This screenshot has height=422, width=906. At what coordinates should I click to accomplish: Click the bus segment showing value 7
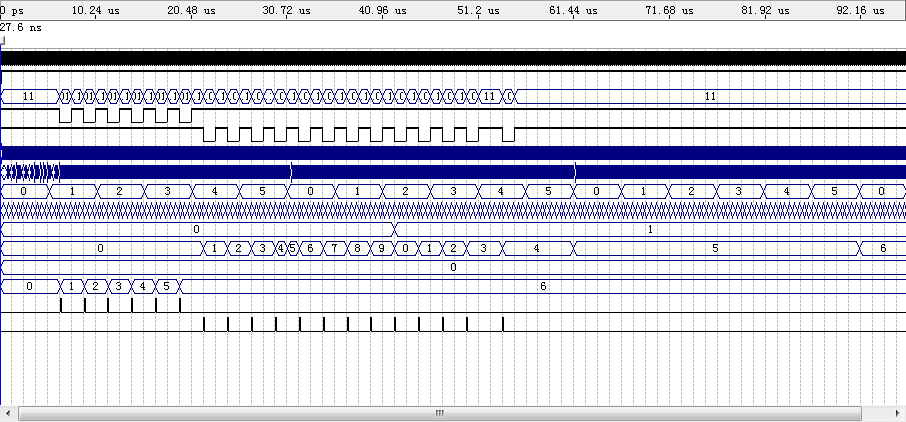tap(334, 249)
